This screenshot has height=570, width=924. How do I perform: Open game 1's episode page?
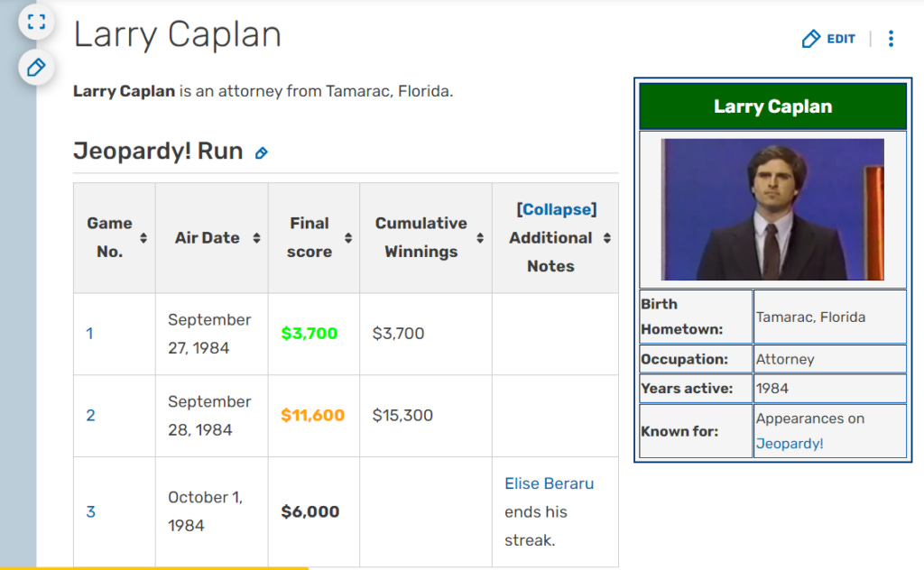(89, 333)
